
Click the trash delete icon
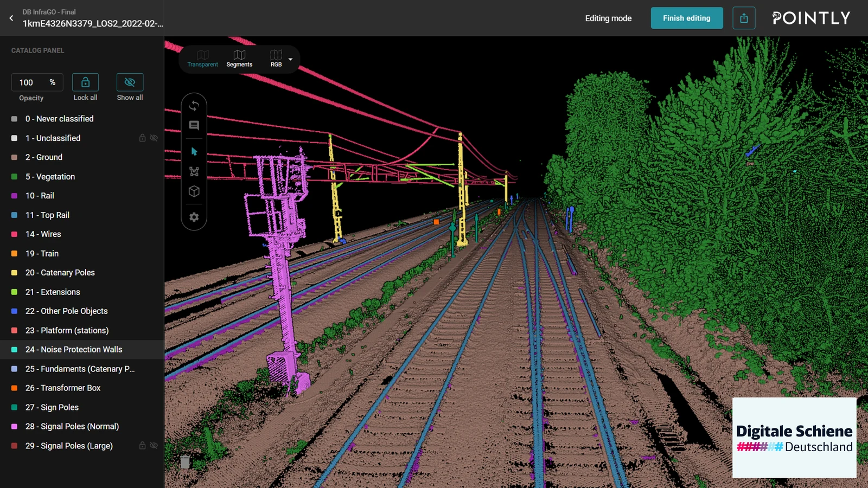(x=185, y=462)
